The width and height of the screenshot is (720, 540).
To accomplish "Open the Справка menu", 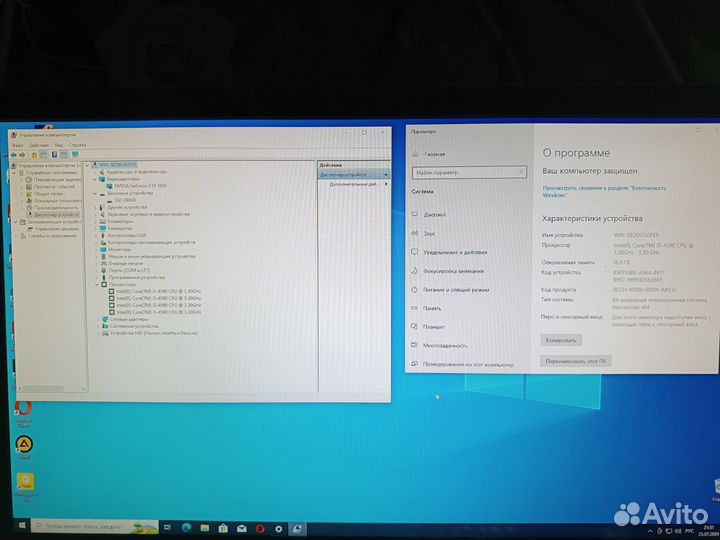I will [x=77, y=145].
